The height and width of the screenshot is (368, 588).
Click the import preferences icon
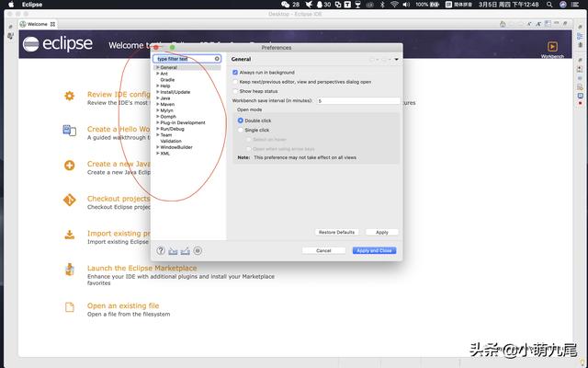[x=173, y=251]
